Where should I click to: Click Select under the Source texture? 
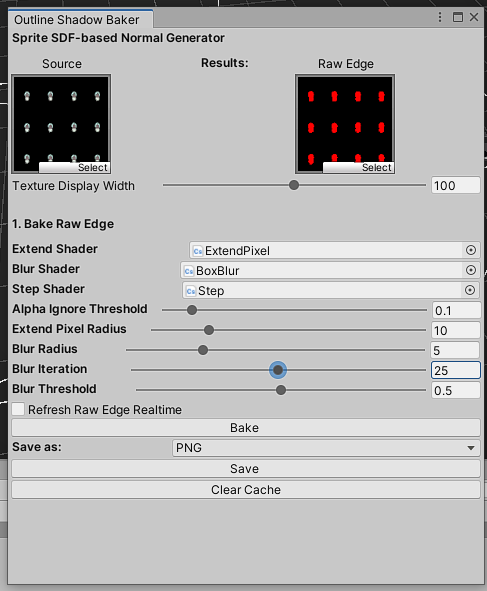point(74,168)
